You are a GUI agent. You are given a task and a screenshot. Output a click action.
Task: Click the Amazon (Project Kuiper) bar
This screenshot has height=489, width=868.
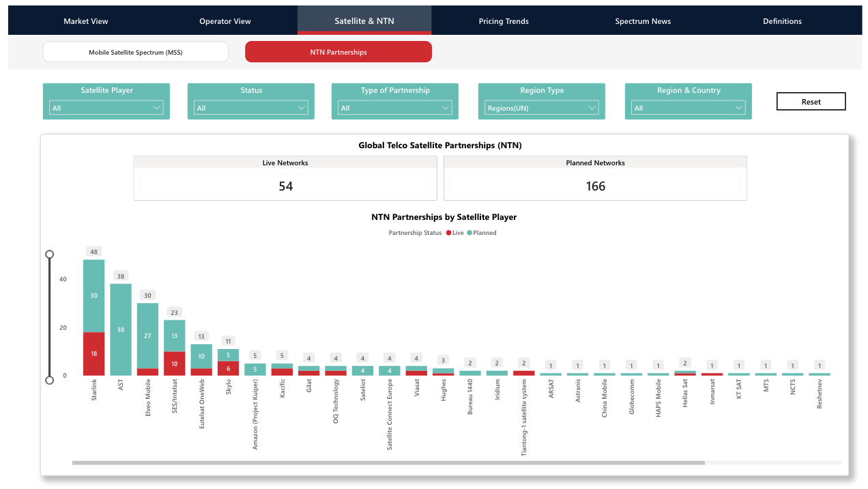255,369
